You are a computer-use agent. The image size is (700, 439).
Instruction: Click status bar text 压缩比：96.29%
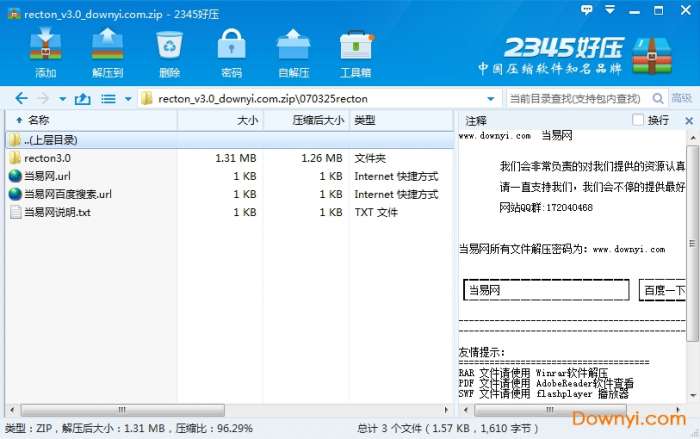pos(214,428)
